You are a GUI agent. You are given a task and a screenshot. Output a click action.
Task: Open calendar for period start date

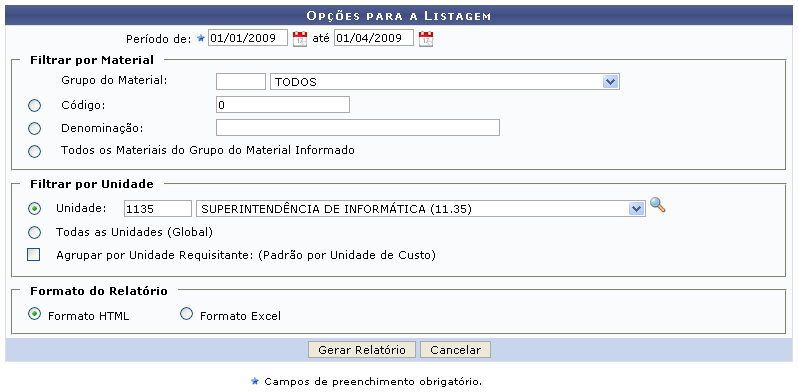(300, 39)
